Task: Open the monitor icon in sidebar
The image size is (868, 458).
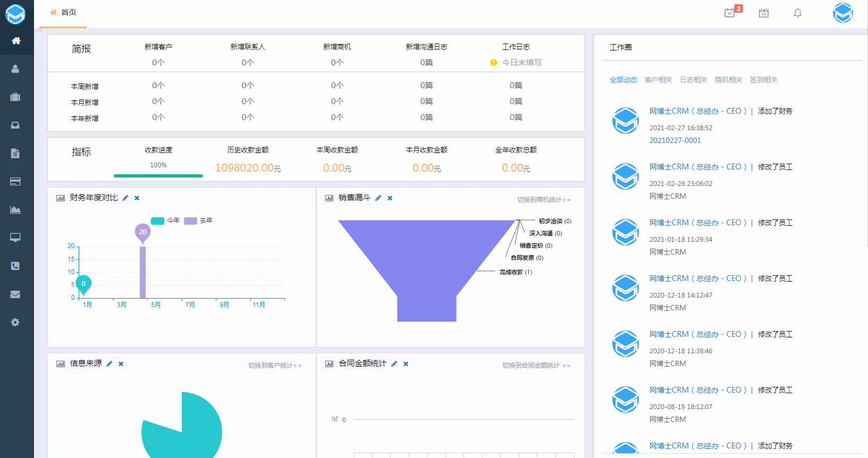Action: tap(15, 238)
